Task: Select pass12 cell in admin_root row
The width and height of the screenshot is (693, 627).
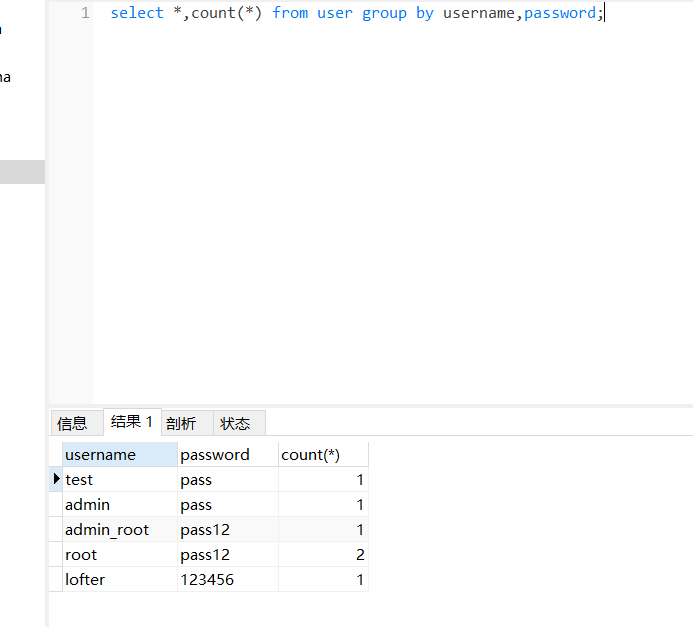Action: point(228,529)
